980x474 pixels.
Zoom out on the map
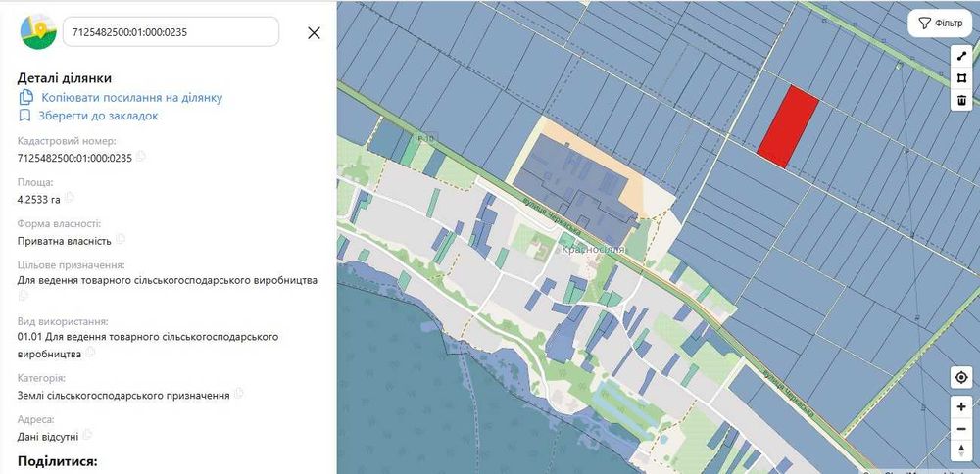[x=961, y=428]
